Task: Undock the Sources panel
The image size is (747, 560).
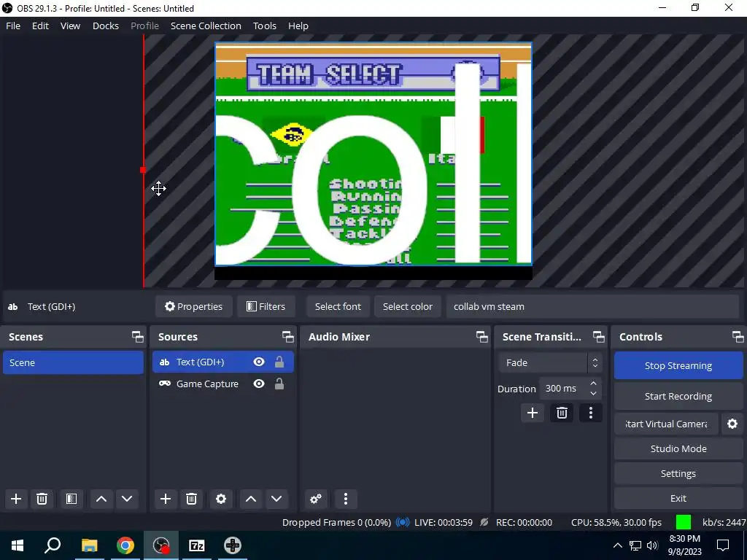Action: coord(287,337)
